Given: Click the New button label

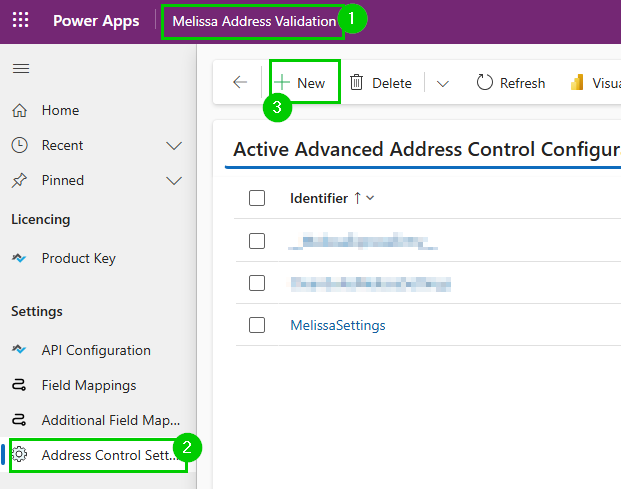Looking at the screenshot, I should [x=311, y=83].
